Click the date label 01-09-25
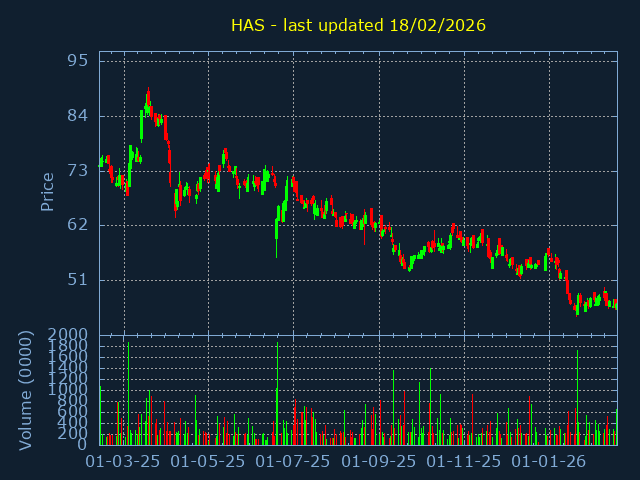 (x=379, y=462)
